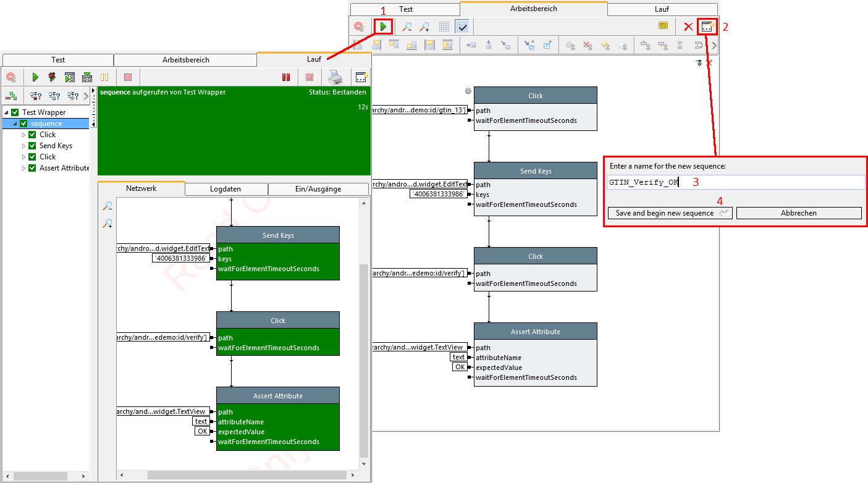Image resolution: width=868 pixels, height=483 pixels.
Task: Click Save and begin new sequence button
Action: pyautogui.click(x=670, y=213)
